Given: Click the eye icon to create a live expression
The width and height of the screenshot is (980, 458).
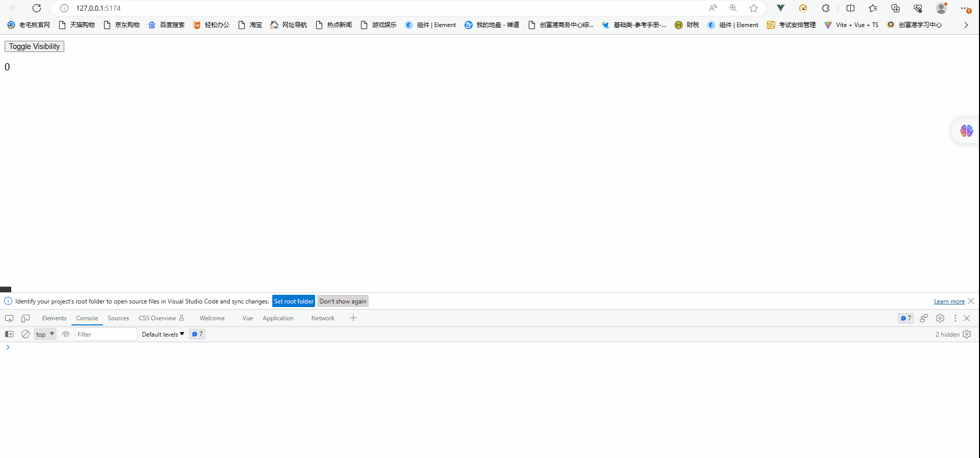Looking at the screenshot, I should click(66, 334).
